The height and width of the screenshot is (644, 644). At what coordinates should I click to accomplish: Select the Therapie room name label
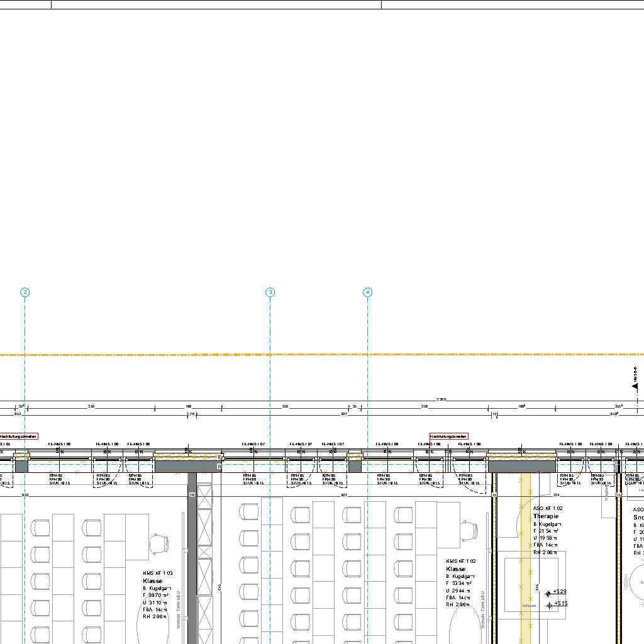[x=545, y=516]
